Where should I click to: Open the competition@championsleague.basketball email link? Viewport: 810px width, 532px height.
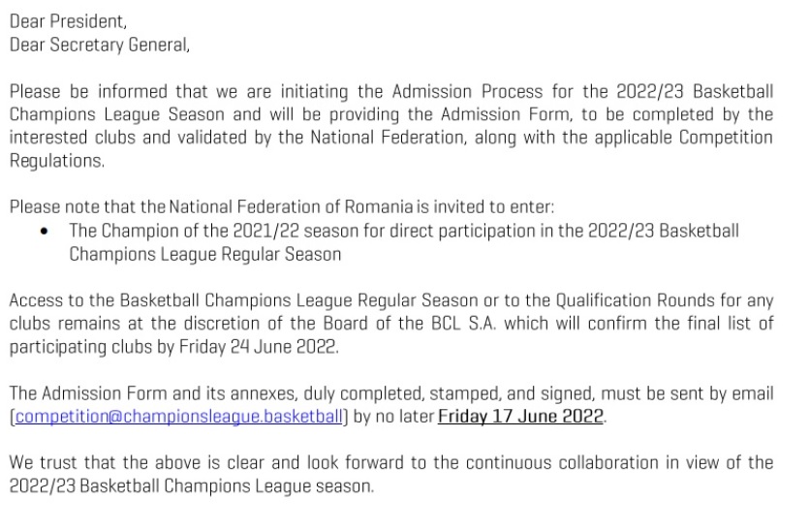click(177, 418)
